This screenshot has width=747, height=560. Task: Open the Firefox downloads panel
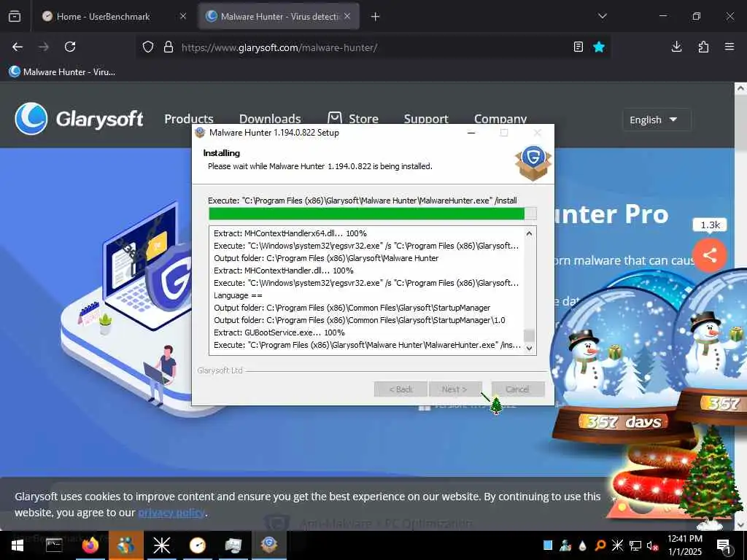[676, 47]
